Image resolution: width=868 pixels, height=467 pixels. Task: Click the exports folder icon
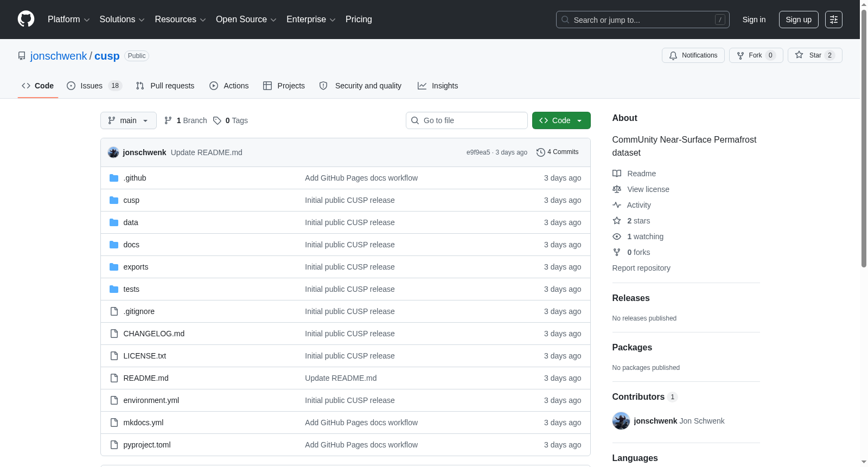click(114, 267)
